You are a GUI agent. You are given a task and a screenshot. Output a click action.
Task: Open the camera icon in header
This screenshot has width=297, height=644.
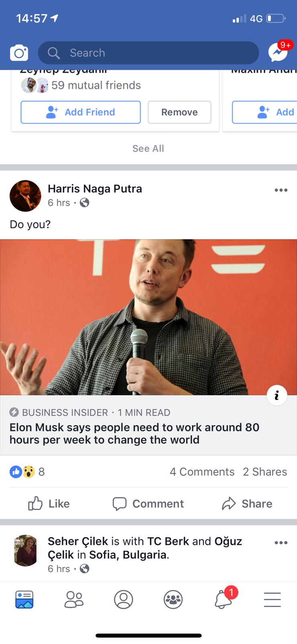pos(19,53)
